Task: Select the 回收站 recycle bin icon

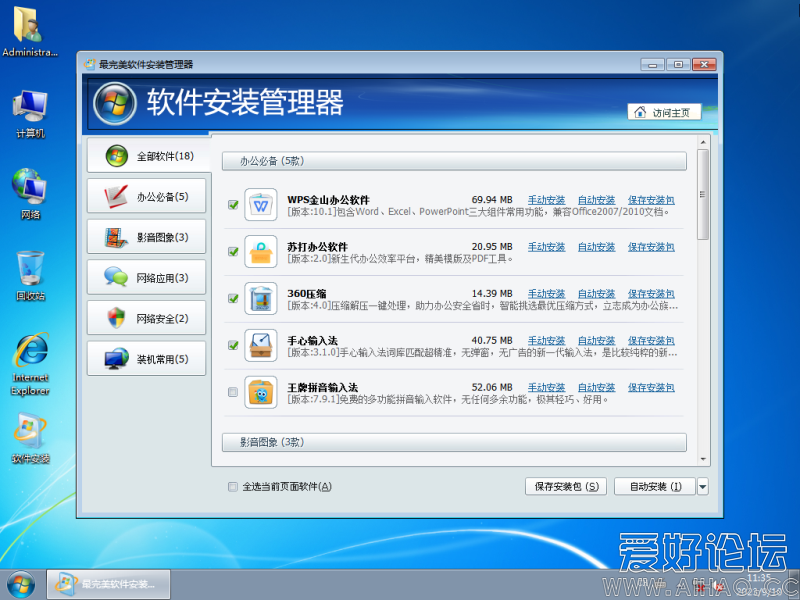Action: [30, 272]
